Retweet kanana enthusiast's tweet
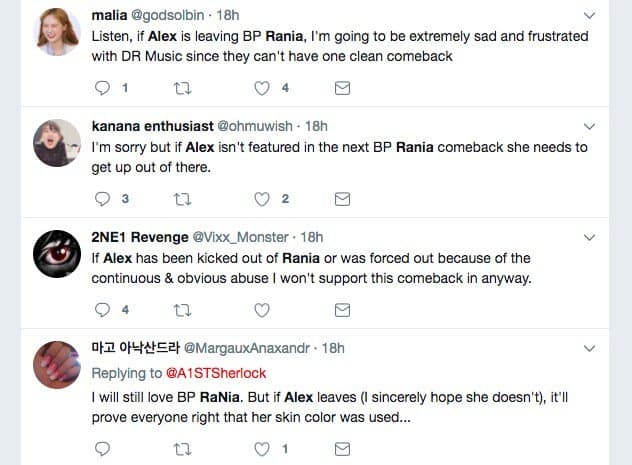The width and height of the screenshot is (632, 465). [x=181, y=199]
